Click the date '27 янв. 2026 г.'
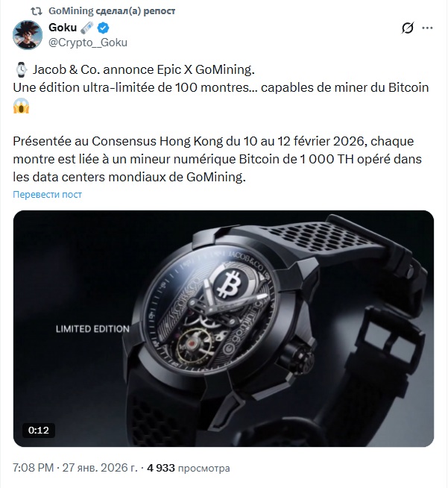 [100, 468]
